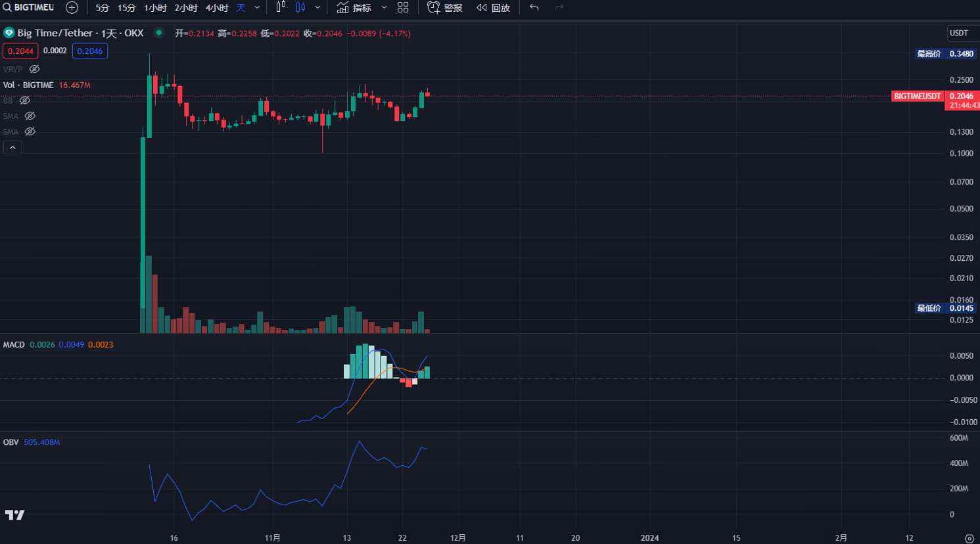Click the 12月 label on time axis
This screenshot has width=980, height=544.
[458, 537]
